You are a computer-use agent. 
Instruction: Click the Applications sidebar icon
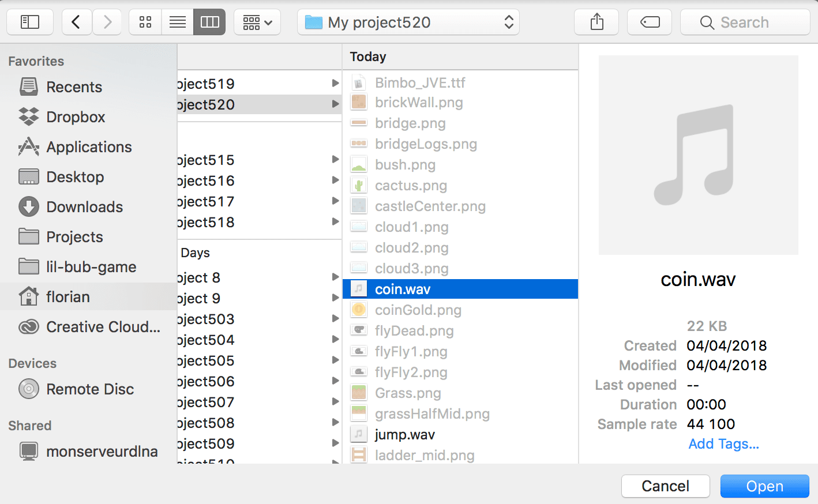(x=29, y=147)
